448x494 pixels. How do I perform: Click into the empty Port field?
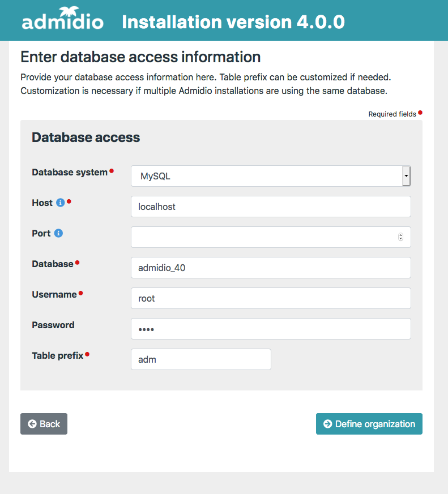pos(263,237)
